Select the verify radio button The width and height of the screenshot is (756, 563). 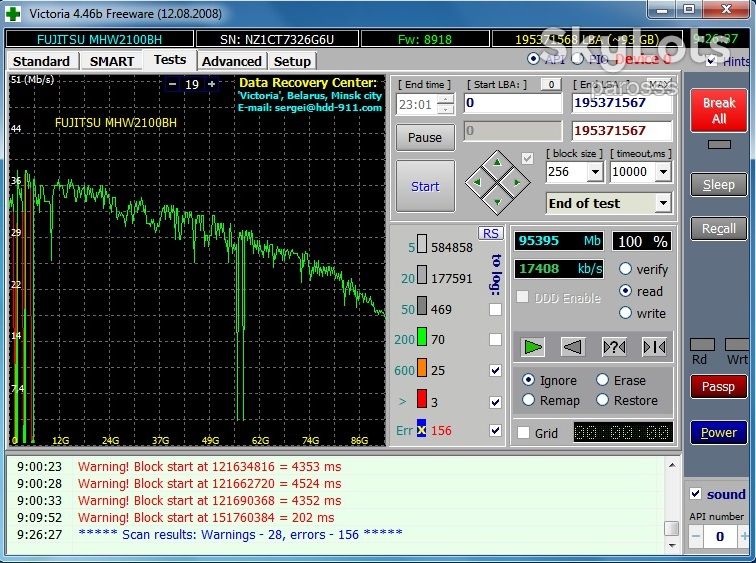coord(625,269)
